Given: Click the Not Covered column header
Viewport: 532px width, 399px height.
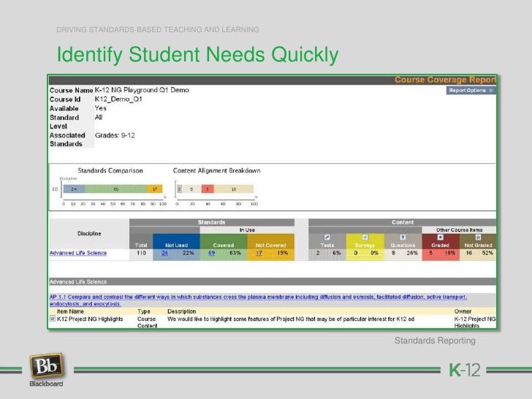Looking at the screenshot, I should [270, 243].
